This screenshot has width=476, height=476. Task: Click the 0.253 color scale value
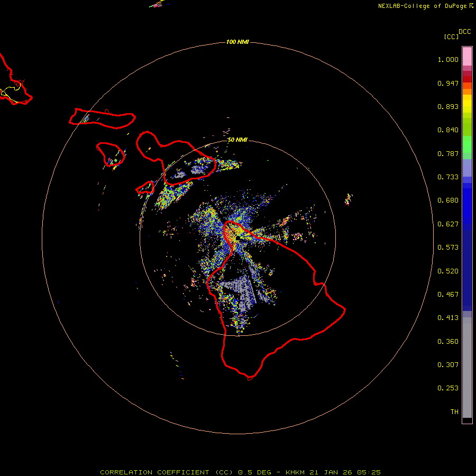click(x=448, y=388)
